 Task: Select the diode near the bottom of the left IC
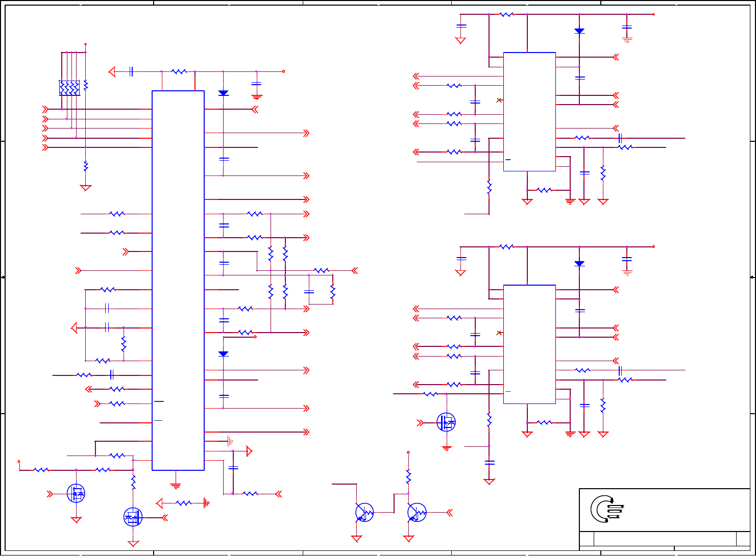pos(223,354)
